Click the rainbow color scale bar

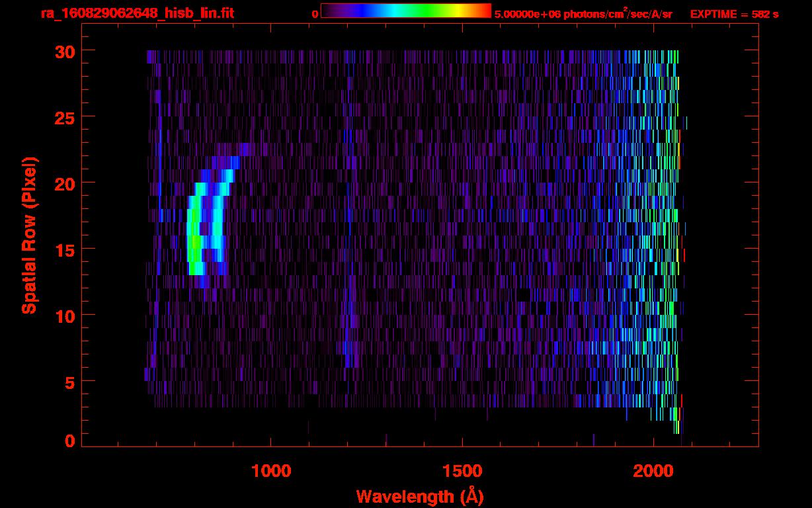coord(406,11)
